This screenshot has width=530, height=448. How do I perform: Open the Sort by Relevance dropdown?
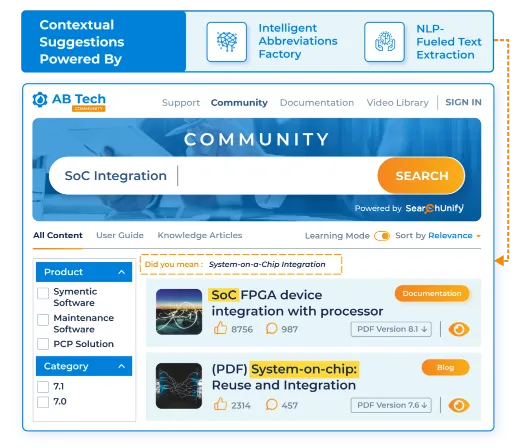click(x=455, y=236)
